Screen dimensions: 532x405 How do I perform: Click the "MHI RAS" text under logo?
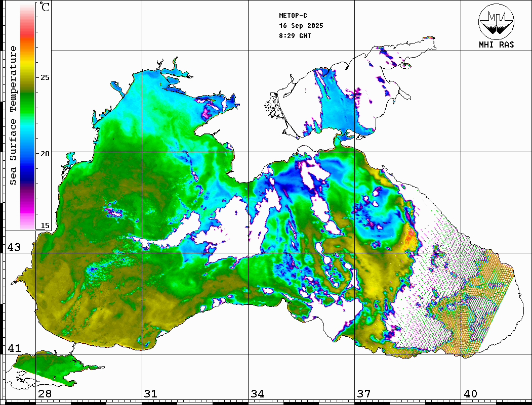pos(496,44)
